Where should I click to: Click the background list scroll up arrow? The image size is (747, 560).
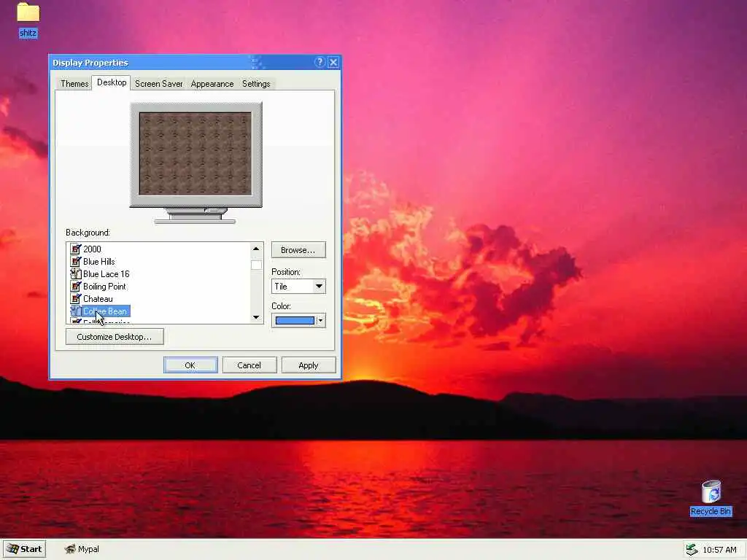[x=256, y=249]
